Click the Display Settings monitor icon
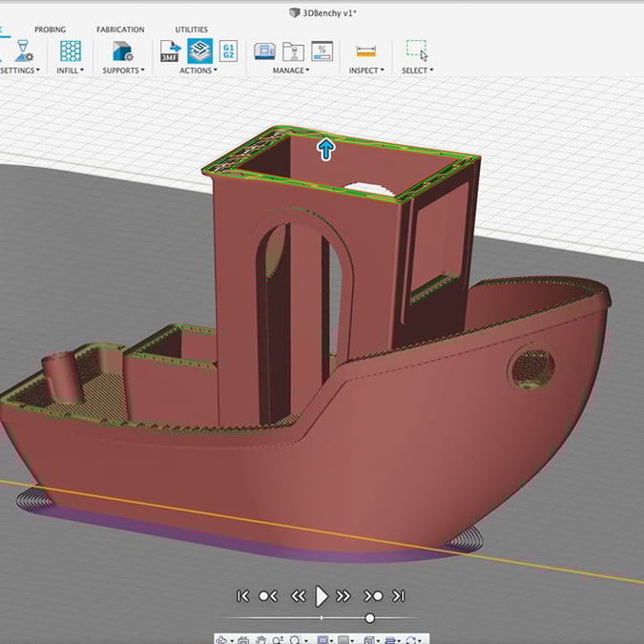This screenshot has height=644, width=644. click(322, 640)
